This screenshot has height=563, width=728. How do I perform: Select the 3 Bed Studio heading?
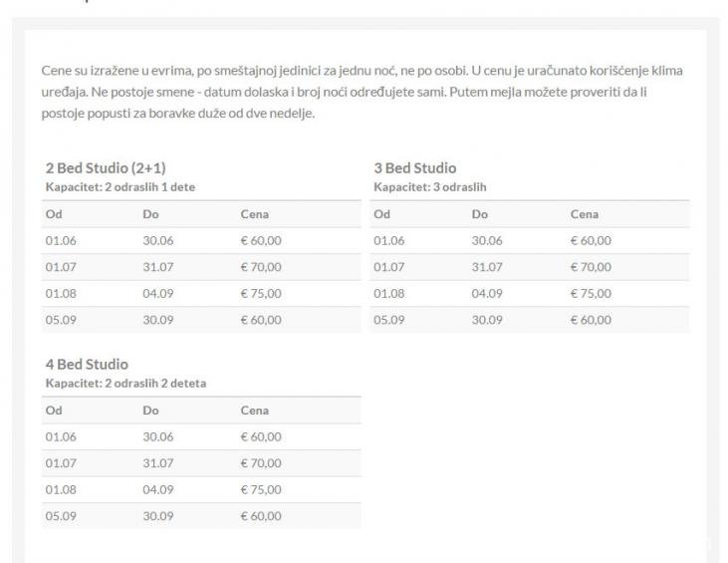click(415, 167)
